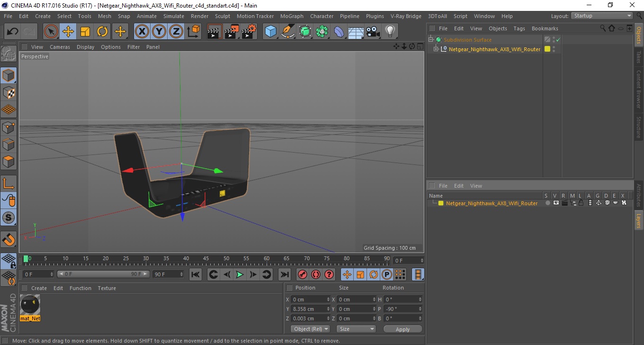Image resolution: width=644 pixels, height=345 pixels.
Task: Click yellow layer color in Layers panel
Action: [441, 203]
